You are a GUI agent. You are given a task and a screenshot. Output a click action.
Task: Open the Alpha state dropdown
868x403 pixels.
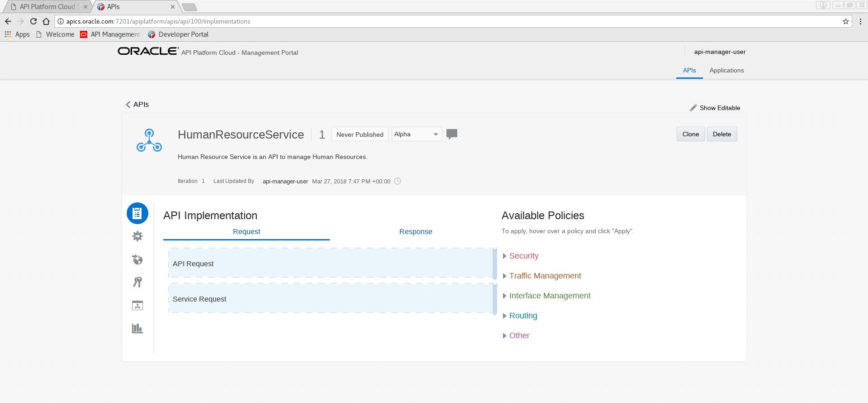pyautogui.click(x=416, y=134)
